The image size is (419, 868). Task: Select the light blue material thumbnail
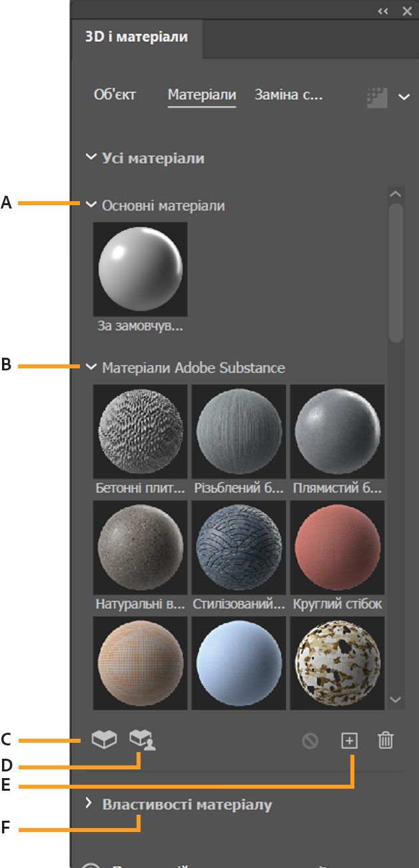(238, 663)
